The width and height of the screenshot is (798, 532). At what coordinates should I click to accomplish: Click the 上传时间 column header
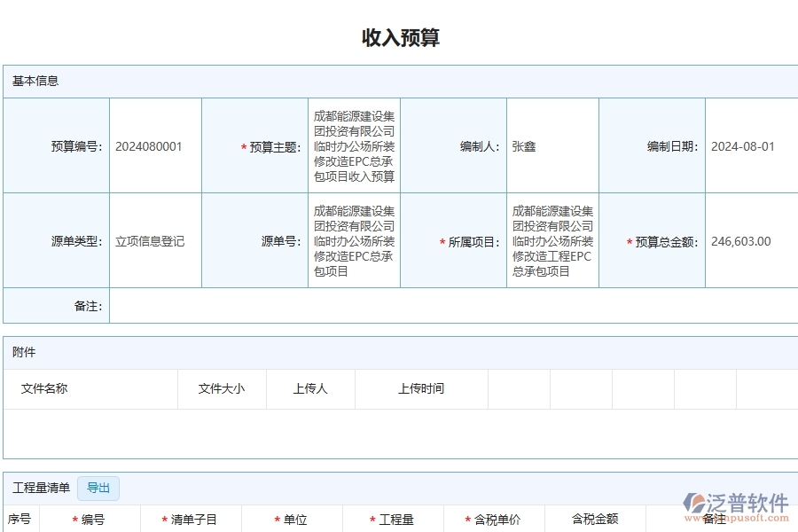(x=421, y=388)
